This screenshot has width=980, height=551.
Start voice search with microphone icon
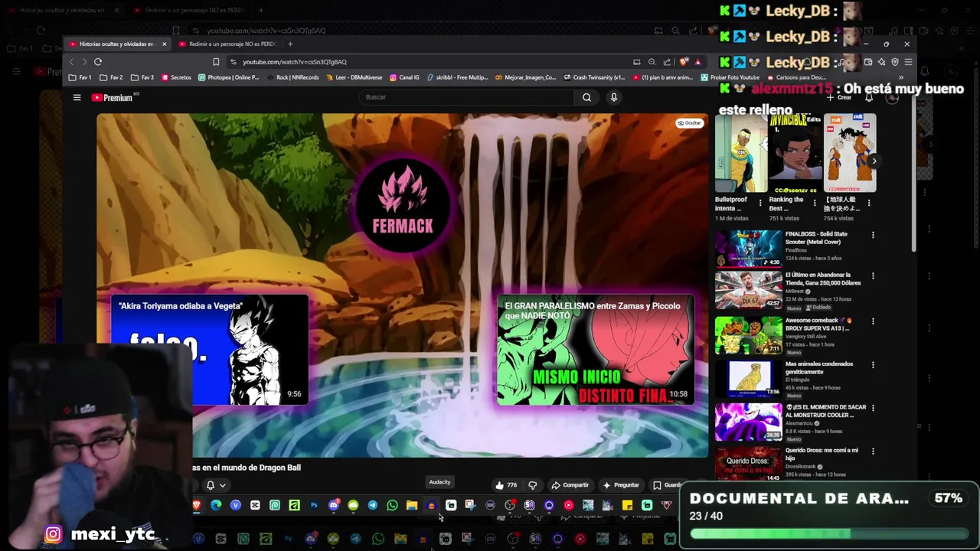click(613, 97)
